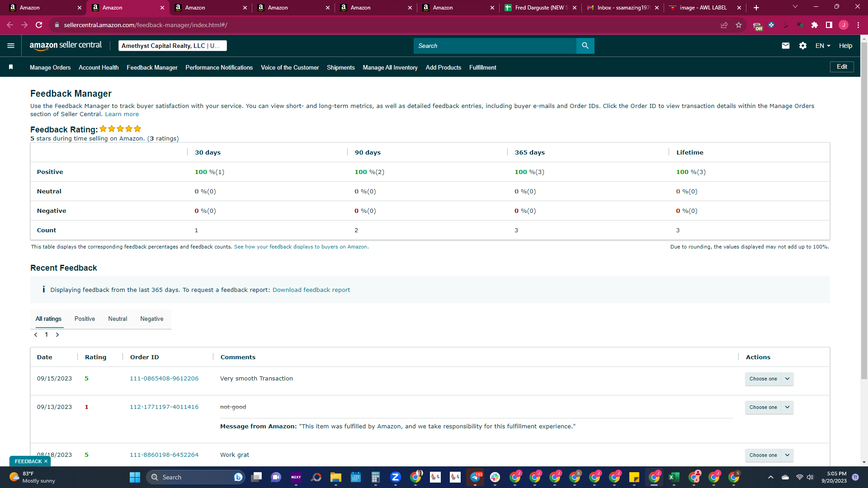Open the Chrome side panel icon
The image size is (868, 488).
tap(829, 25)
